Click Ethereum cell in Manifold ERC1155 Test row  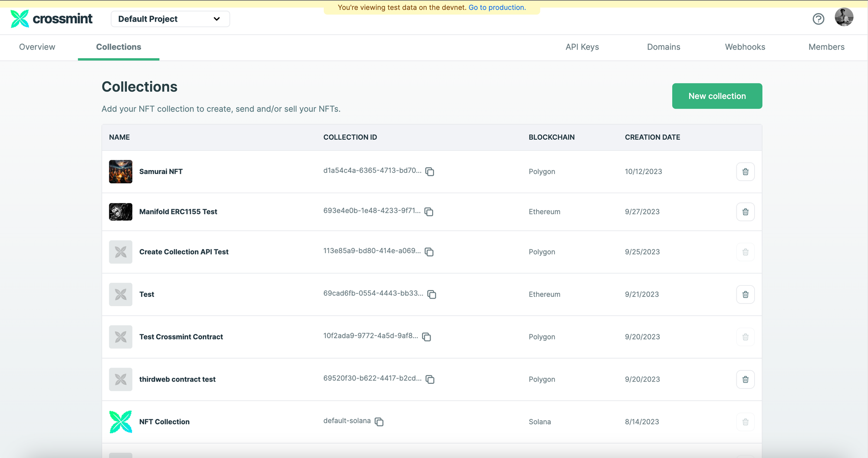[545, 212]
